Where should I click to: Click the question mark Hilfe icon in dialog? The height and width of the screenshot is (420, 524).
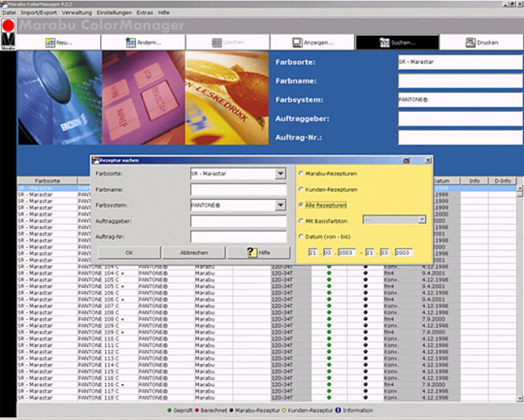[x=252, y=252]
